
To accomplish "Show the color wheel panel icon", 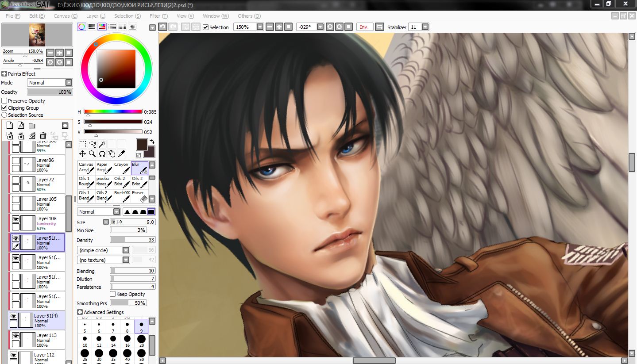I will tap(81, 27).
